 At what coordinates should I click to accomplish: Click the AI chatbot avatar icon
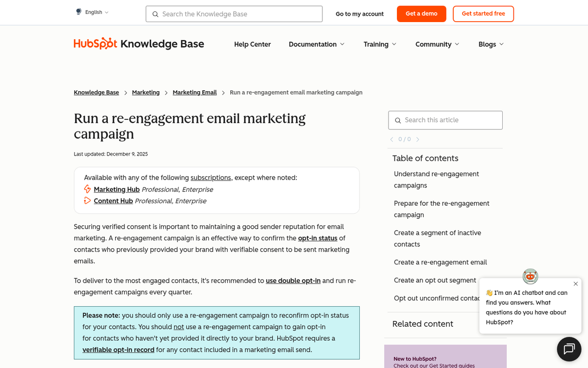point(530,276)
